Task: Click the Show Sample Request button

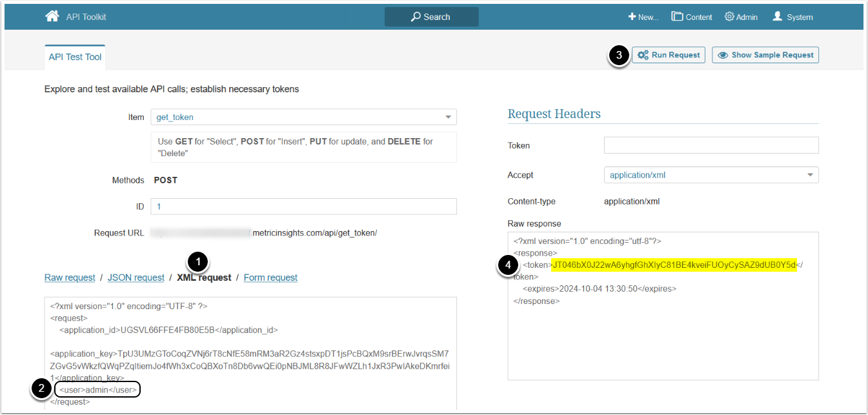Action: click(765, 55)
